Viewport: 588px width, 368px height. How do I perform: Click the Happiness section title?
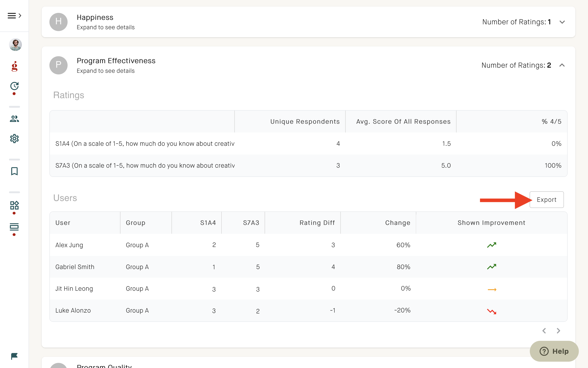click(95, 18)
